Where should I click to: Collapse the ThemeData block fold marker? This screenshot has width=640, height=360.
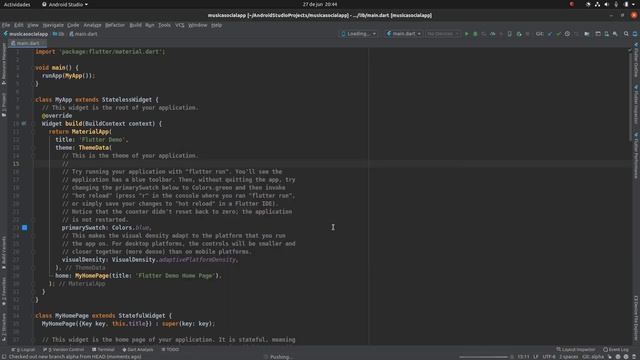(x=33, y=147)
